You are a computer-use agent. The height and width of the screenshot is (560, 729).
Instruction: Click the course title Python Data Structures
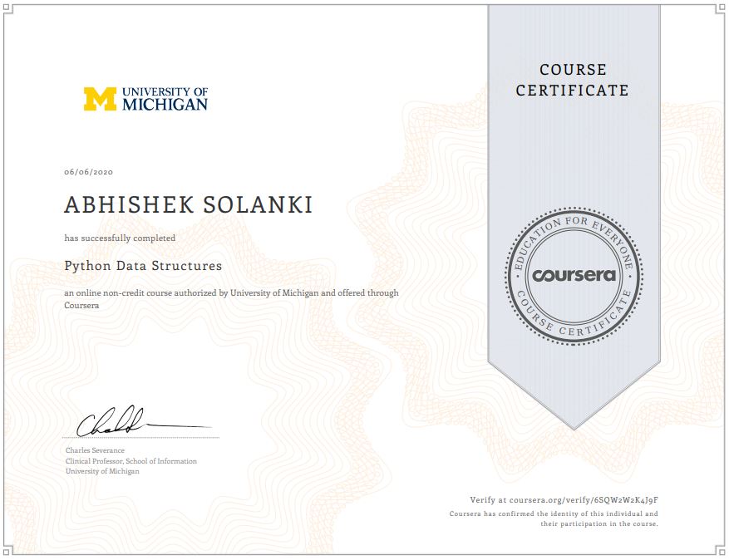click(143, 266)
